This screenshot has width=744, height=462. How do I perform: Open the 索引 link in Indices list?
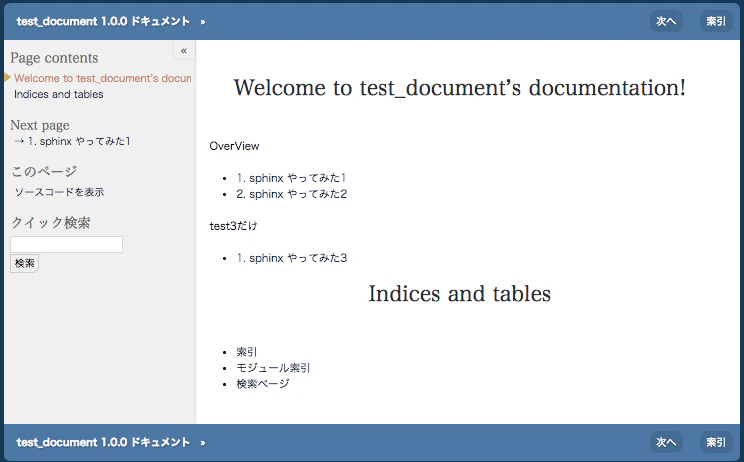(247, 352)
